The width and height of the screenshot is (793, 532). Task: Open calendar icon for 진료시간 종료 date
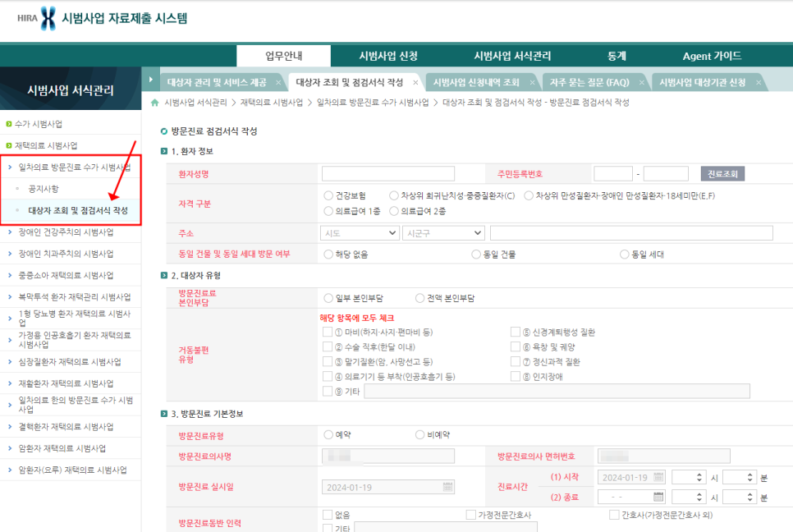click(658, 497)
